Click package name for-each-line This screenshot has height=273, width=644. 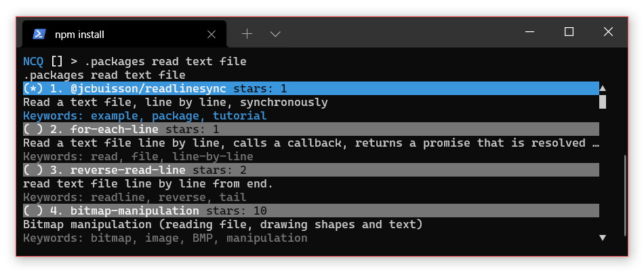[114, 129]
